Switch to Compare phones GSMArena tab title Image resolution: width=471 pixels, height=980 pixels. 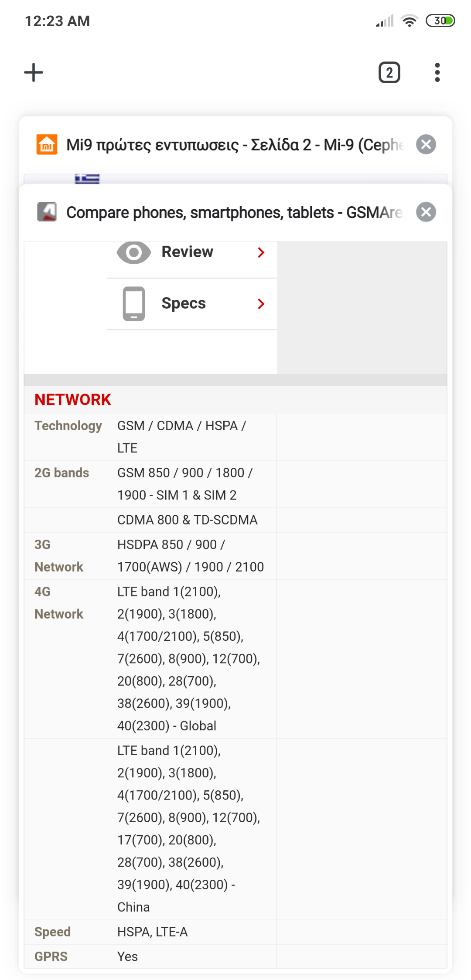[234, 213]
